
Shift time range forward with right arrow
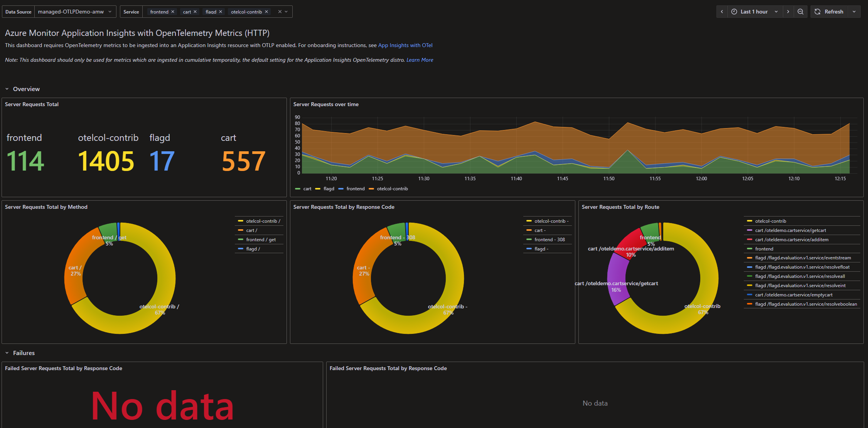[788, 12]
